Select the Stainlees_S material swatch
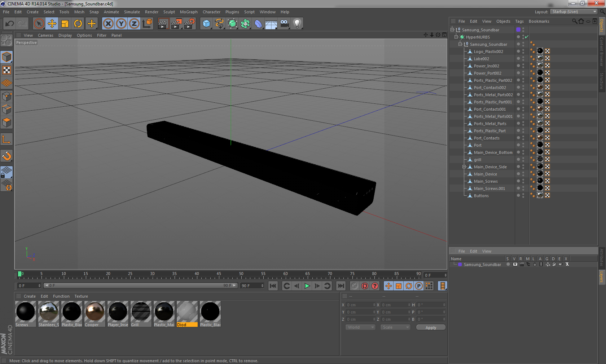606x364 pixels. (x=49, y=314)
